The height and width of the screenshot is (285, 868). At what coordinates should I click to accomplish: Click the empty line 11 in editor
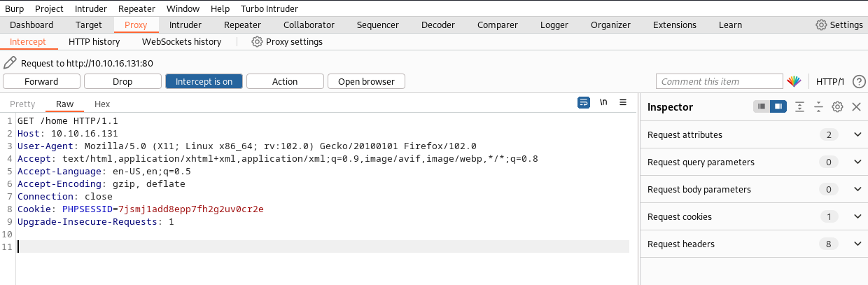tap(323, 246)
